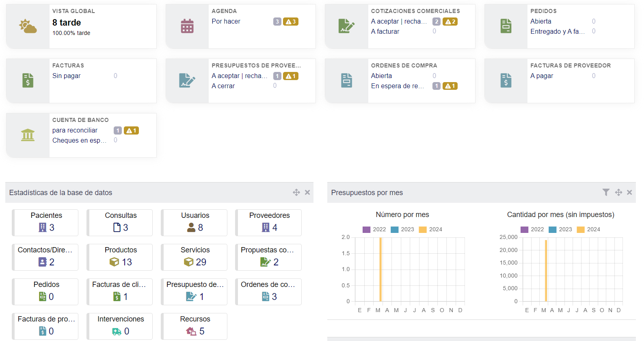Click the cube icon under Servicios
This screenshot has width=644, height=341.
[x=188, y=262]
